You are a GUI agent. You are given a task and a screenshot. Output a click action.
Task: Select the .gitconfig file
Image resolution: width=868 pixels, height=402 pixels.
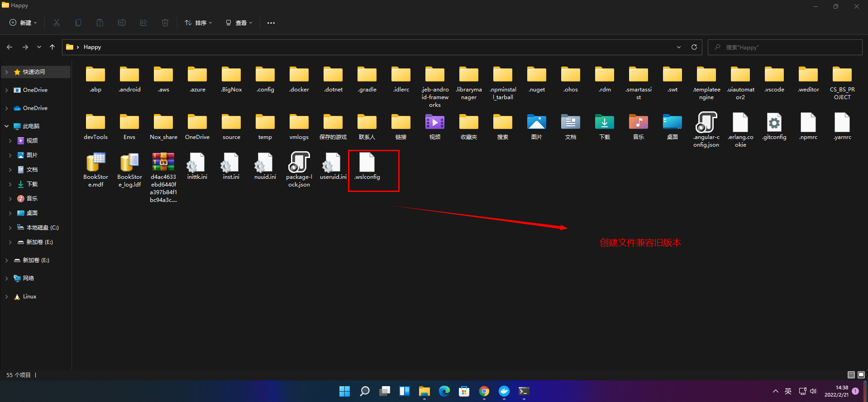774,127
